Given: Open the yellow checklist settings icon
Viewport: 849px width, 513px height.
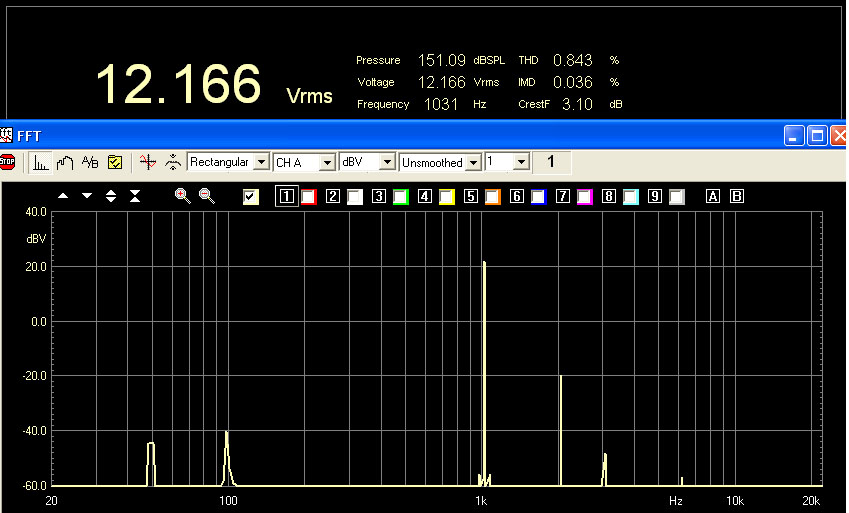Looking at the screenshot, I should click(x=114, y=162).
